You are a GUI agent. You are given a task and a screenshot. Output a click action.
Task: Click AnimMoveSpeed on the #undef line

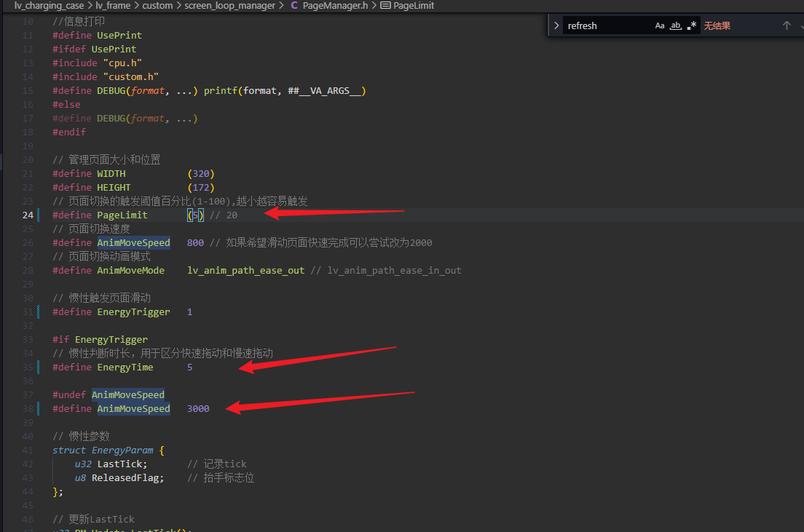(128, 395)
